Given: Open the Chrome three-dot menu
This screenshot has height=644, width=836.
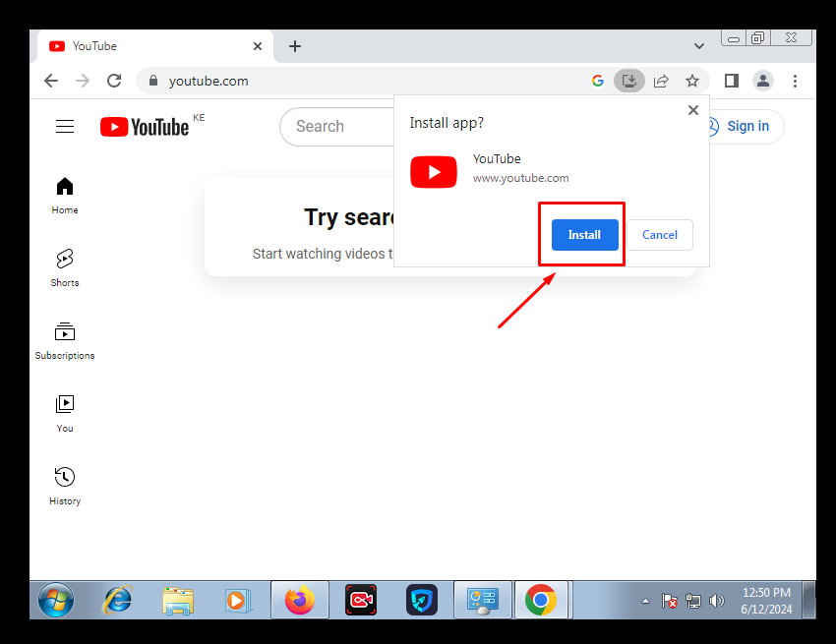Looking at the screenshot, I should click(x=795, y=81).
